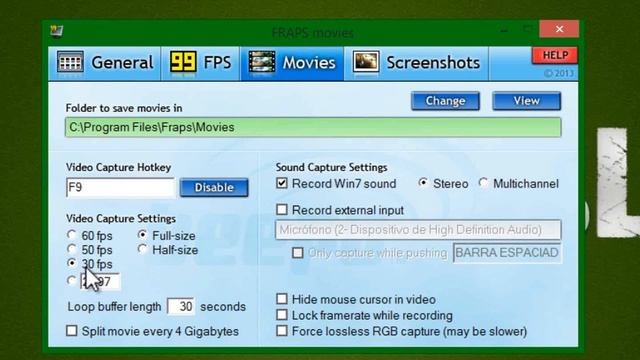Click the "Video Capture Settings" heading
This screenshot has width=640, height=360.
pos(121,219)
